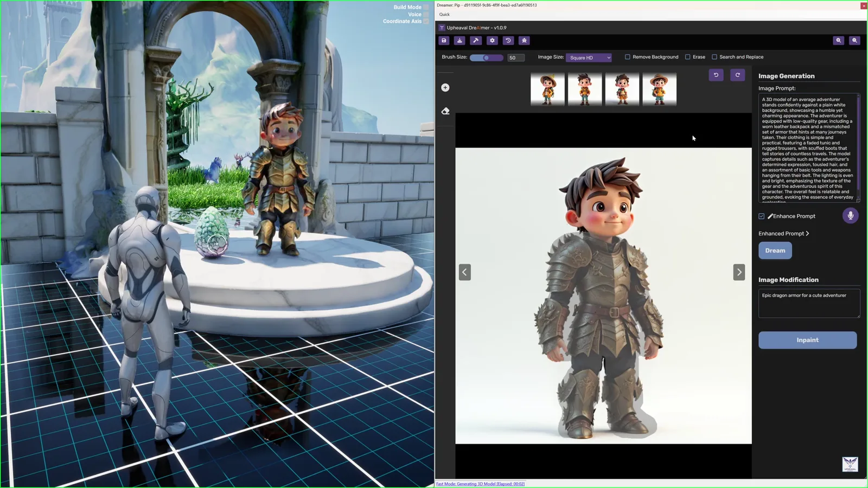
Task: Close the Dreamer Pip window
Action: (864, 5)
